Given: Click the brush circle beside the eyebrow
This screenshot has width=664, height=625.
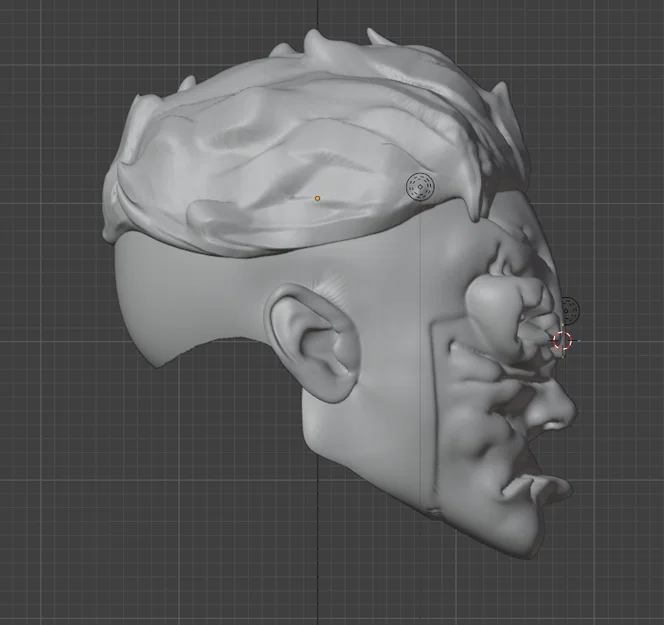Looking at the screenshot, I should pos(569,310).
